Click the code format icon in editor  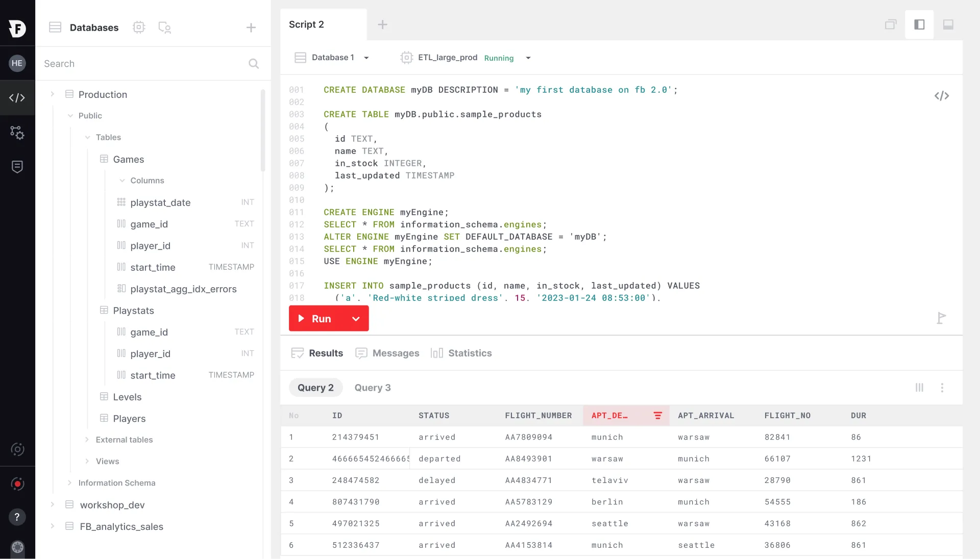[x=941, y=96]
